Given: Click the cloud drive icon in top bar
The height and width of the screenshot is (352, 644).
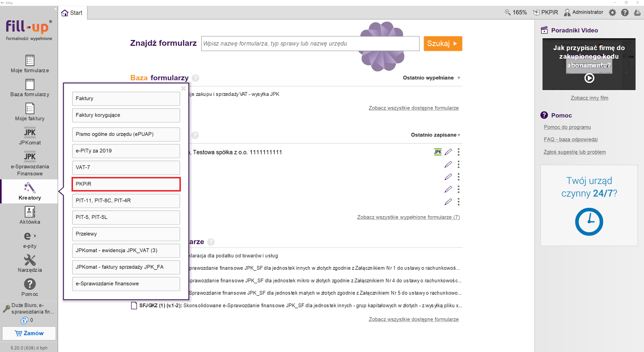Looking at the screenshot, I should tap(637, 12).
